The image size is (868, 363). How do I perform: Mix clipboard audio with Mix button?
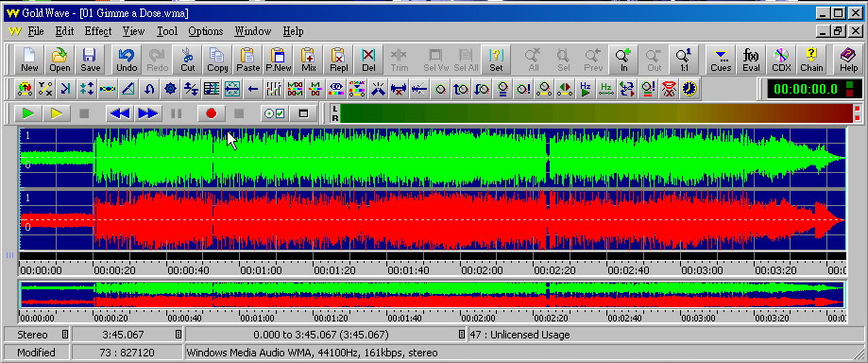point(308,60)
